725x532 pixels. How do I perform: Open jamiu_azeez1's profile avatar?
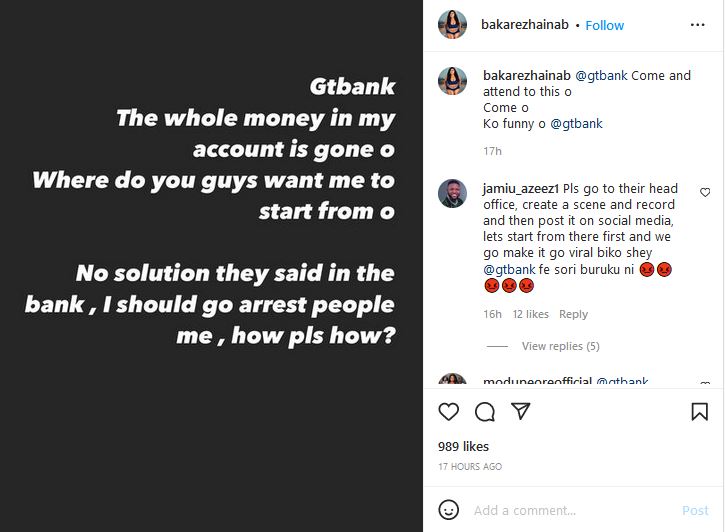(x=453, y=194)
